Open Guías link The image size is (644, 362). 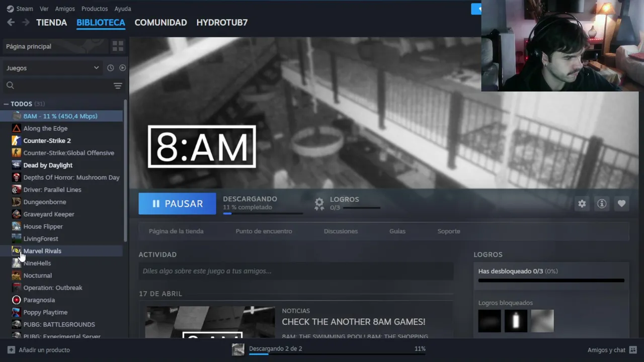coord(397,231)
